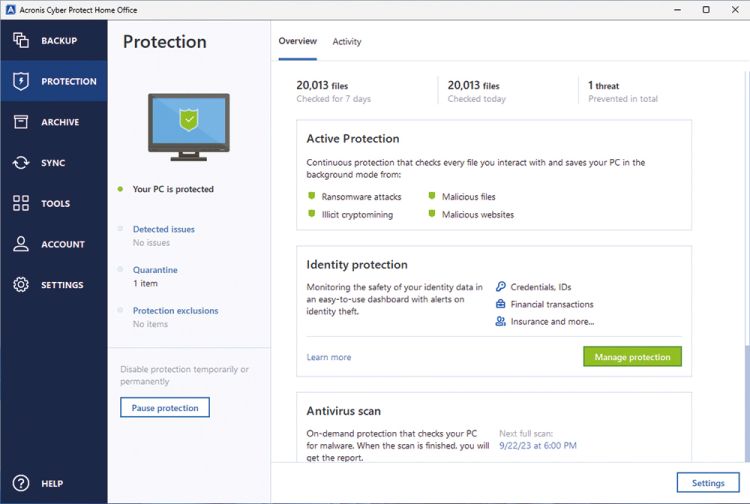
Task: Click the 'No issues' text under Detected issues
Action: click(151, 242)
